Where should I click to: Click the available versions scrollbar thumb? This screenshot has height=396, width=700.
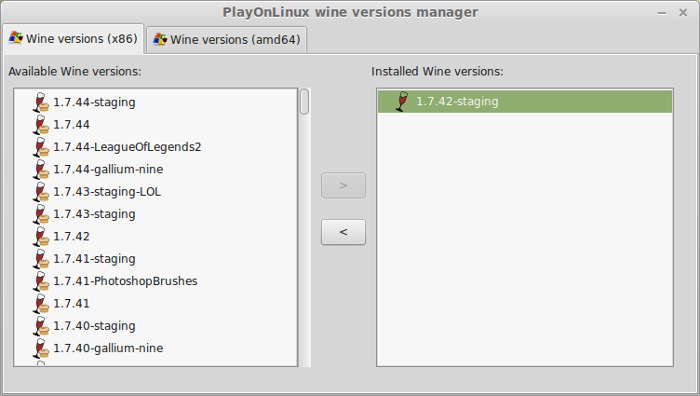304,102
